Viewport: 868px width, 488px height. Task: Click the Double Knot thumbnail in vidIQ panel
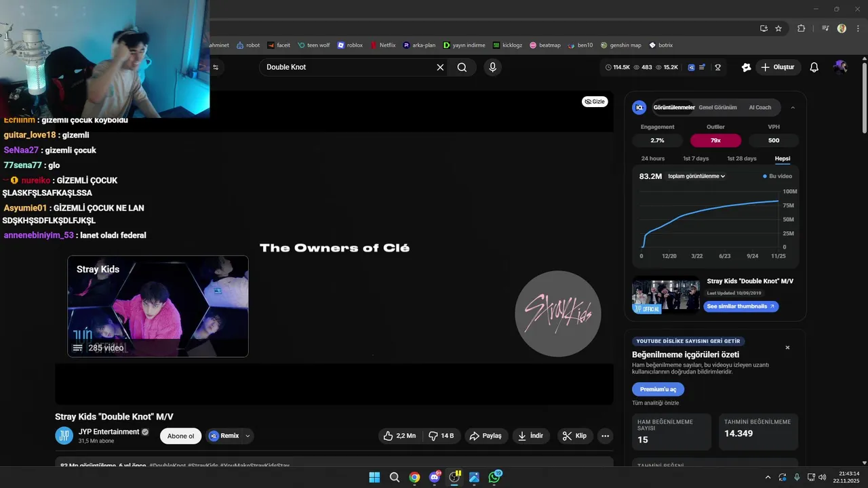[x=666, y=294]
